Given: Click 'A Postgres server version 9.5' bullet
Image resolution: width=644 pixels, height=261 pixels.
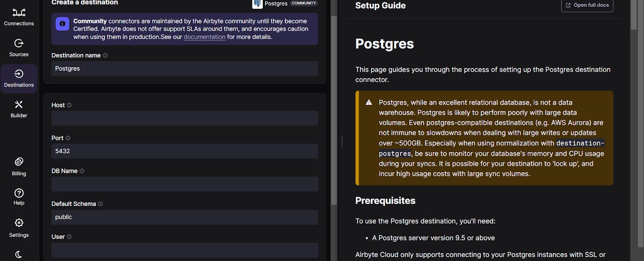Looking at the screenshot, I should (x=433, y=238).
